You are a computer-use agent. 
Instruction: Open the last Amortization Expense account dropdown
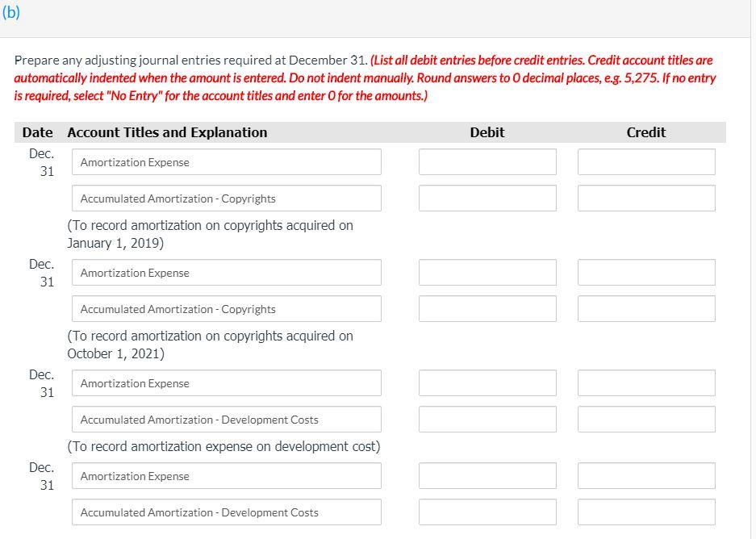(x=227, y=475)
